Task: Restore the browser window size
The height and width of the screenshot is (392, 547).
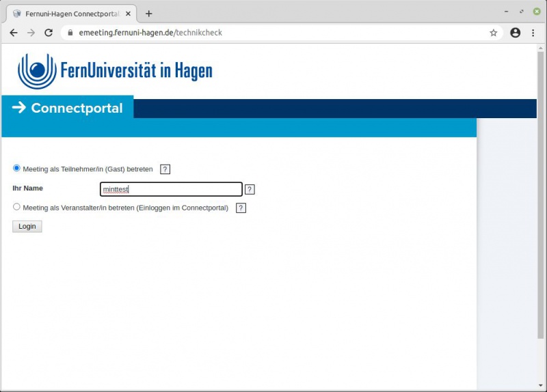Action: click(522, 12)
